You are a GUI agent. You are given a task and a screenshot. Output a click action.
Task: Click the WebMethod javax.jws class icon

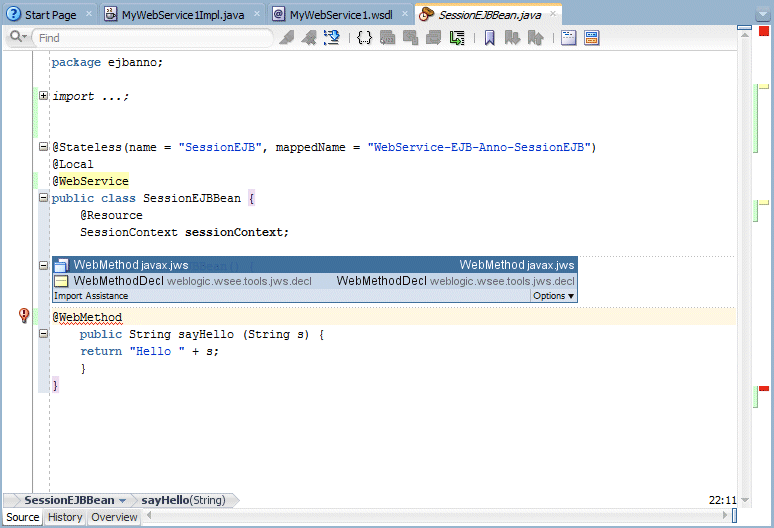tap(61, 265)
